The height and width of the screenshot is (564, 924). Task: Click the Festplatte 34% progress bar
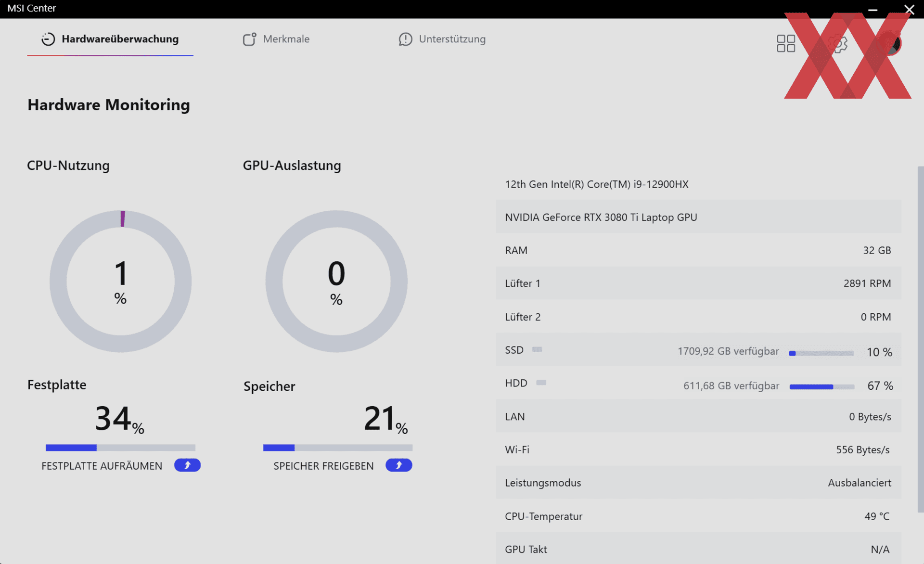click(120, 448)
